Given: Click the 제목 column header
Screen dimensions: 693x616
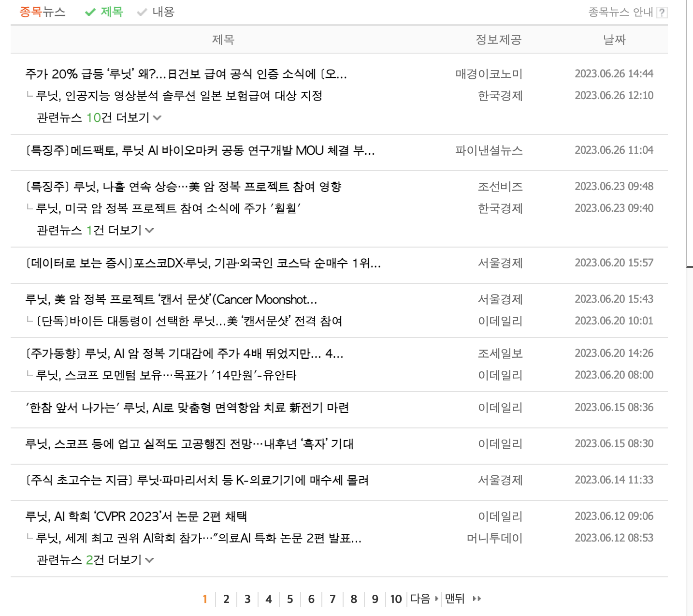Looking at the screenshot, I should [x=223, y=40].
